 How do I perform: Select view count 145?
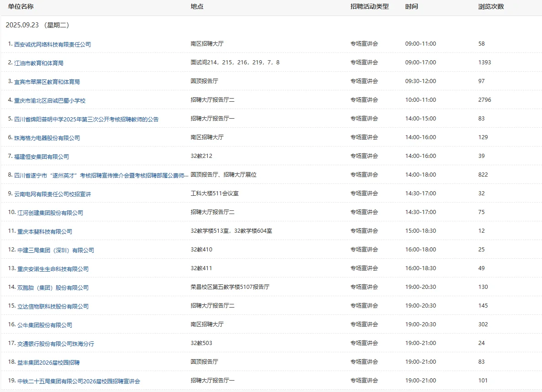(x=483, y=306)
